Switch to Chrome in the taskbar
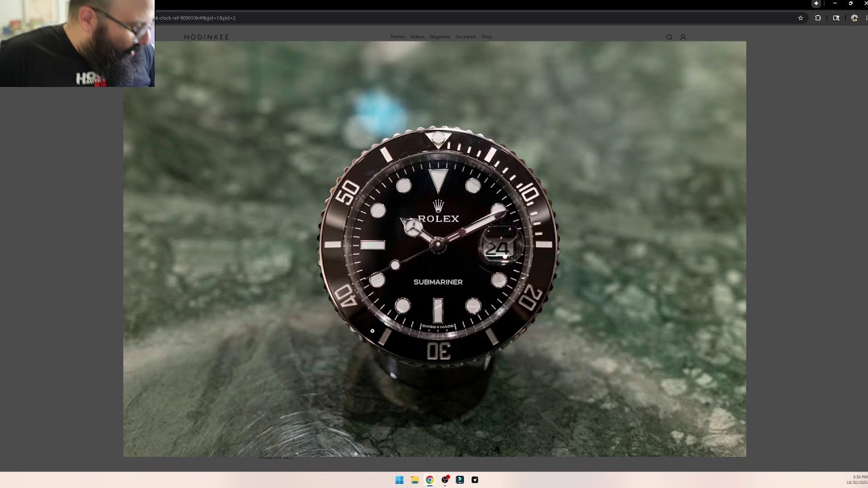Viewport: 868px width, 488px height. (x=429, y=480)
